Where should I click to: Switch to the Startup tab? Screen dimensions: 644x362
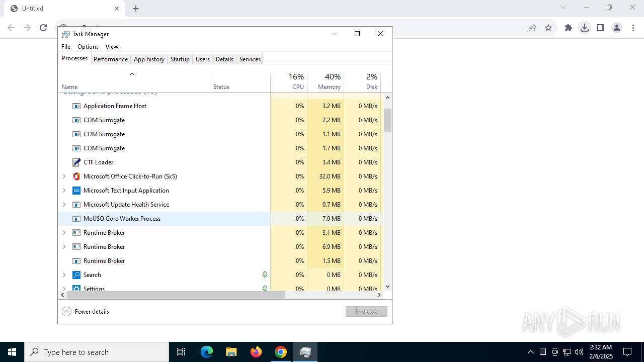[180, 59]
